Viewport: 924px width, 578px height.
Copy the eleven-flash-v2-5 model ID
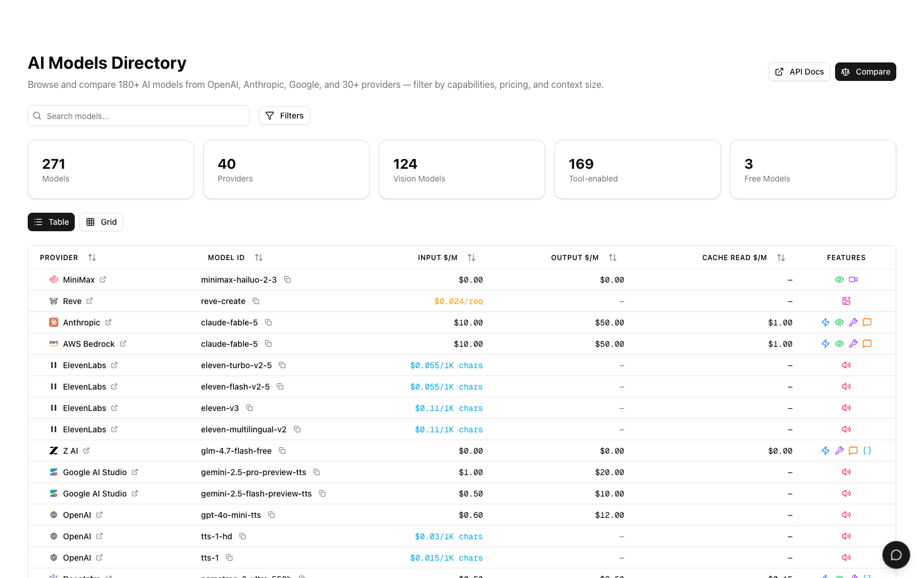[x=280, y=387]
